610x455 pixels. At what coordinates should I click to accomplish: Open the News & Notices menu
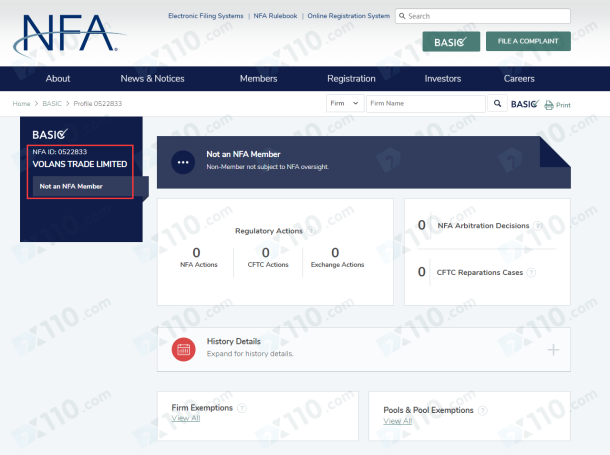click(152, 79)
